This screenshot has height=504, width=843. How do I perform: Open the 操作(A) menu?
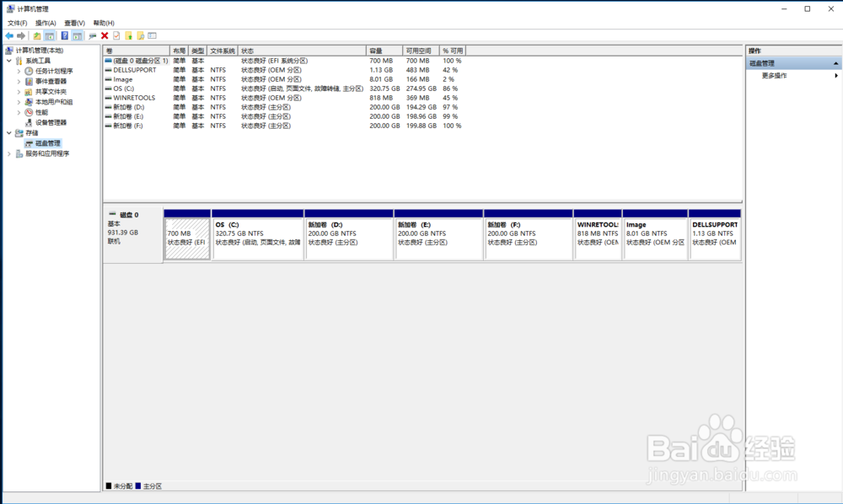46,23
